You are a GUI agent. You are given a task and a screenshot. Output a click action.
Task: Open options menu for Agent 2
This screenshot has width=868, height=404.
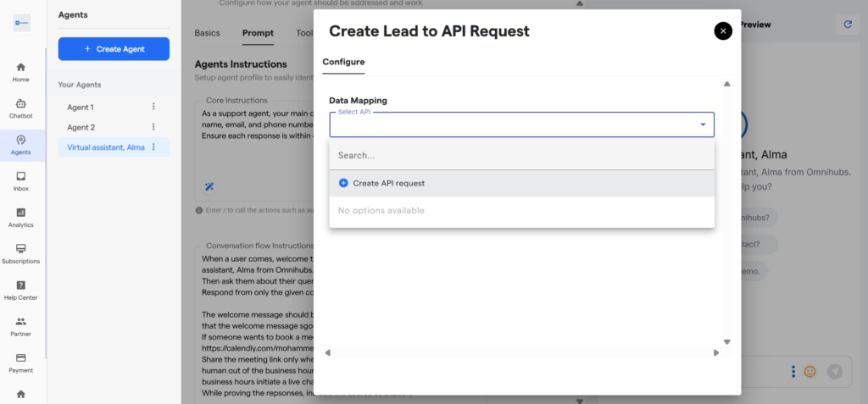[x=153, y=127]
